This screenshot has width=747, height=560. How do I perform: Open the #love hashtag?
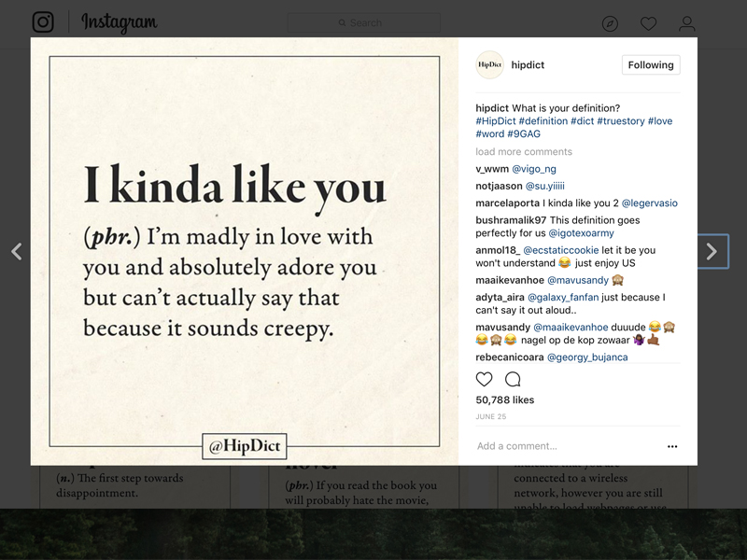point(660,121)
